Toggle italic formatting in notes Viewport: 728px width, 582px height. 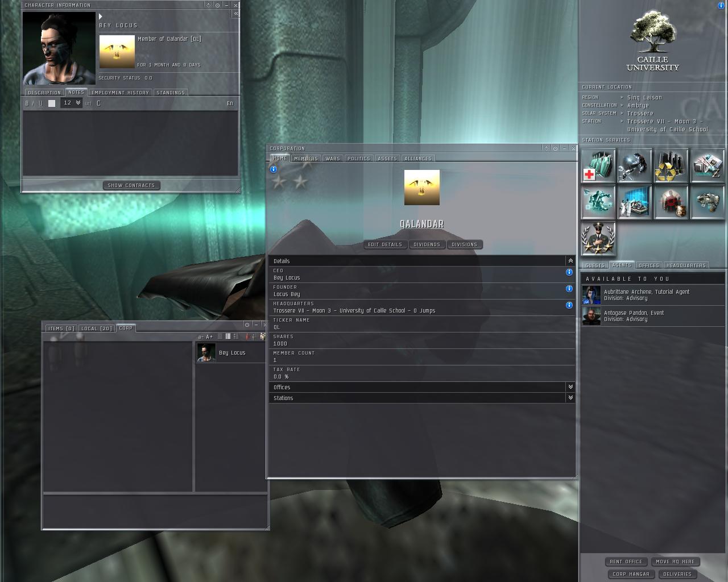coord(33,103)
